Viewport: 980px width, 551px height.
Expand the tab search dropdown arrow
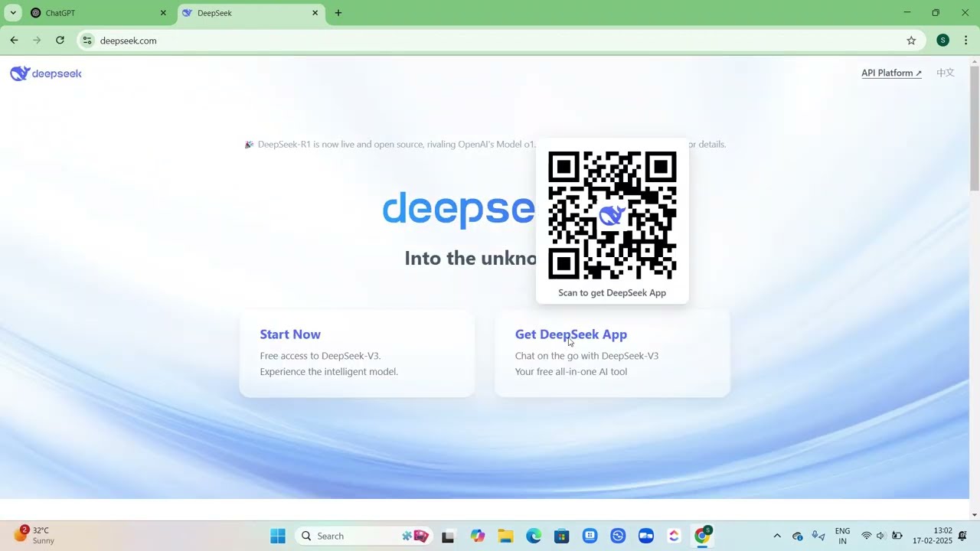[x=13, y=13]
